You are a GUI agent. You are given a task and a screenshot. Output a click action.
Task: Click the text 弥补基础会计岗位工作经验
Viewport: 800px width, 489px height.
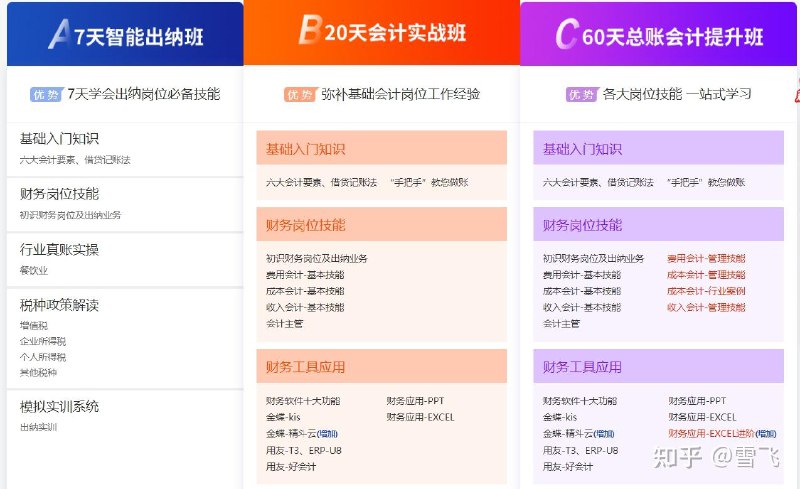[401, 94]
